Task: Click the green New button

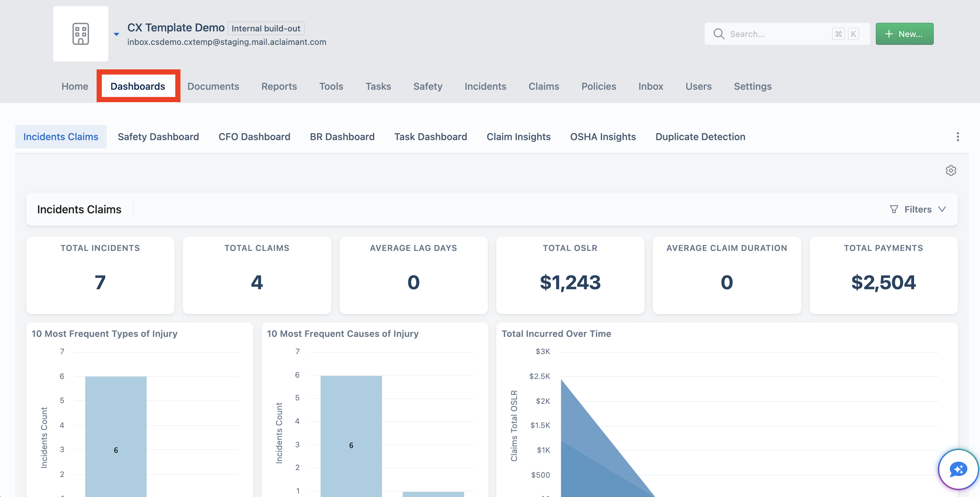Action: [x=904, y=34]
